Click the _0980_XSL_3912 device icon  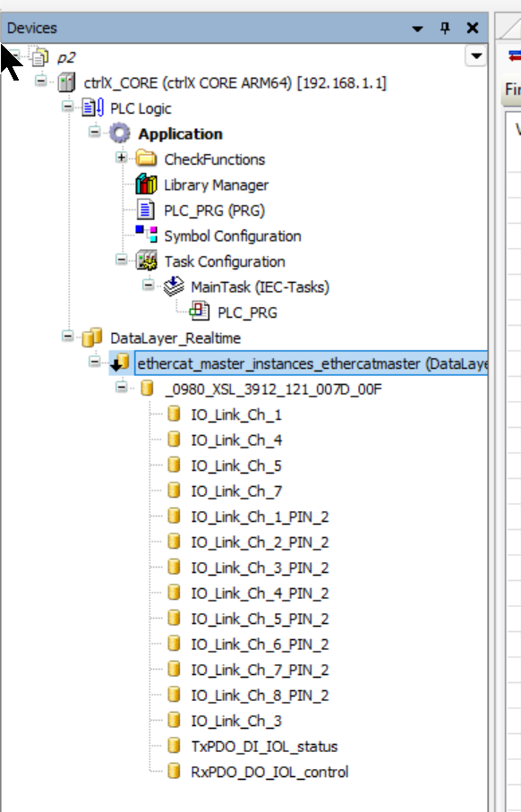[x=147, y=389]
